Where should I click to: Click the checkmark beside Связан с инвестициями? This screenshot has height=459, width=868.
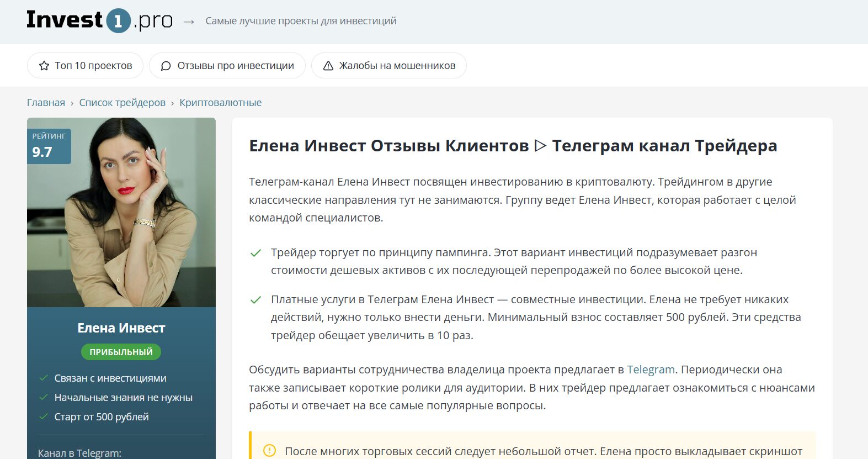(44, 378)
